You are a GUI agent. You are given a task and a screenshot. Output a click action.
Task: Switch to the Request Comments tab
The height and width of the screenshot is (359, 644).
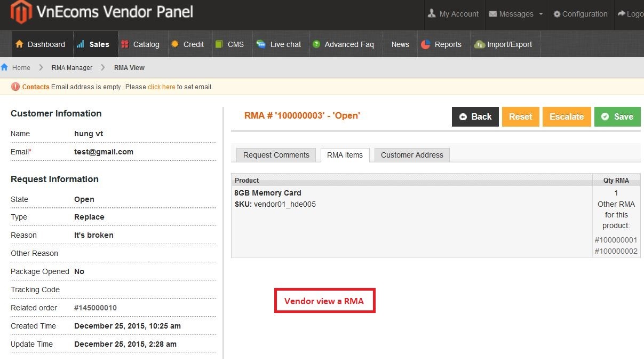[276, 155]
